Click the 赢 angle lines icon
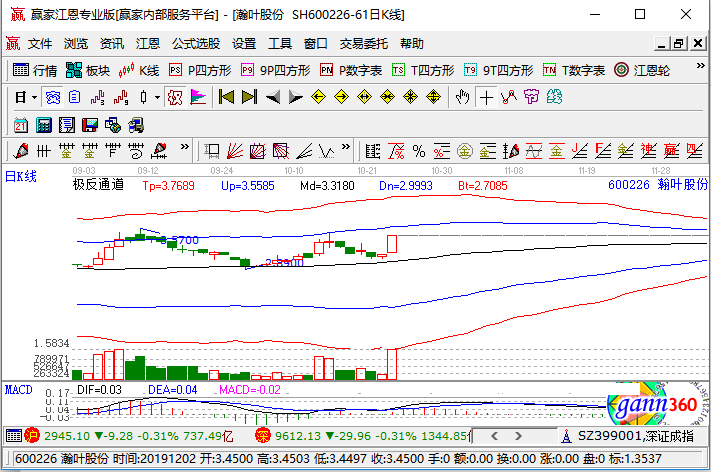The width and height of the screenshot is (711, 472). (x=671, y=151)
